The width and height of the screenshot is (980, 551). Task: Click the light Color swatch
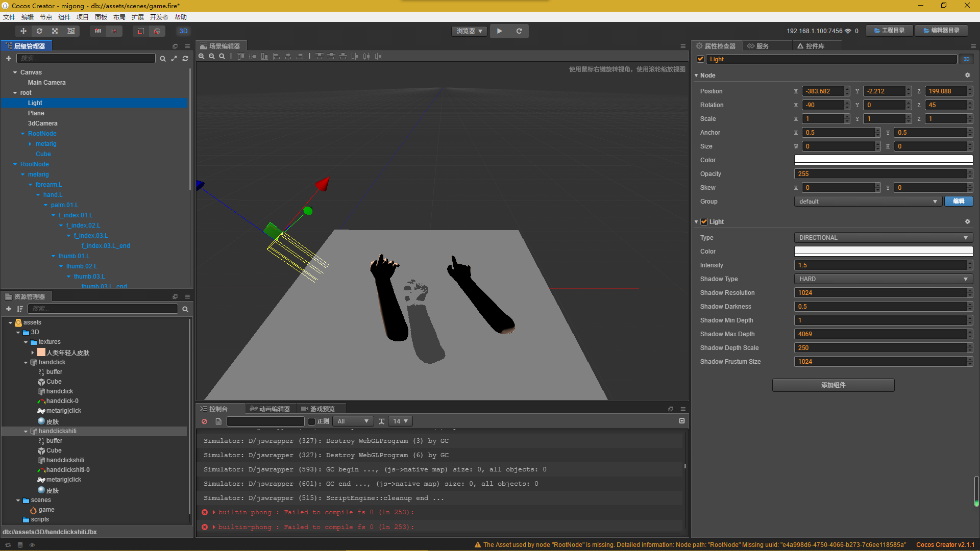(x=883, y=252)
